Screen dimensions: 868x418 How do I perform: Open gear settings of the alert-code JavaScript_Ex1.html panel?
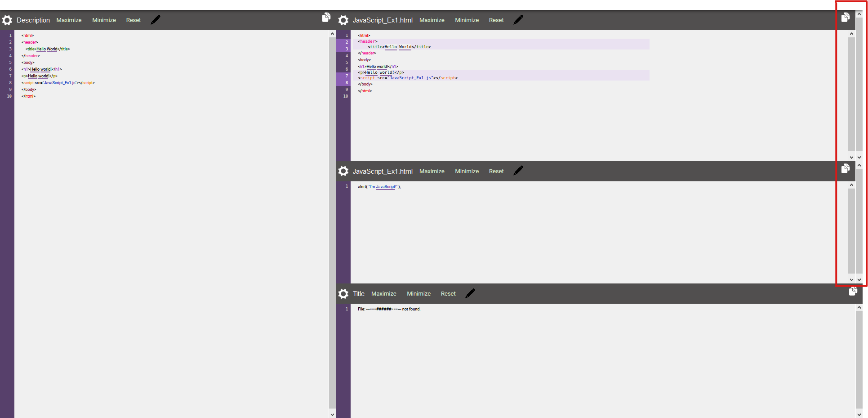343,171
